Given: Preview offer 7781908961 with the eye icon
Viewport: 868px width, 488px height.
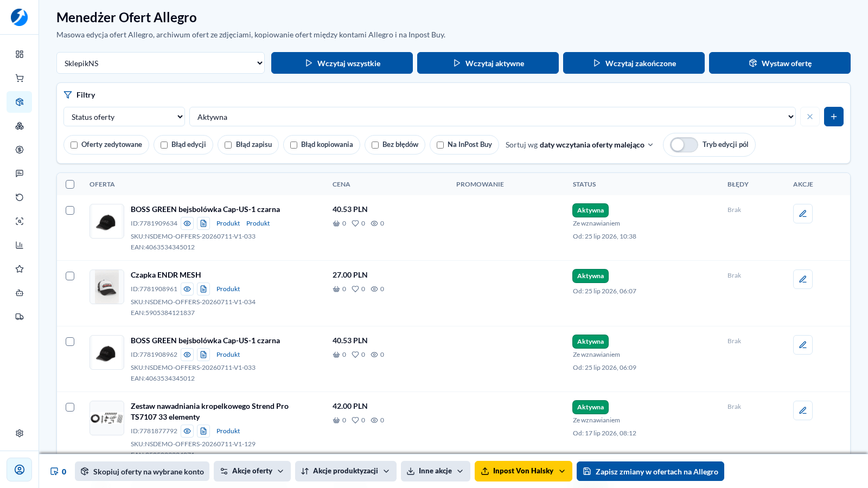Looking at the screenshot, I should (187, 289).
